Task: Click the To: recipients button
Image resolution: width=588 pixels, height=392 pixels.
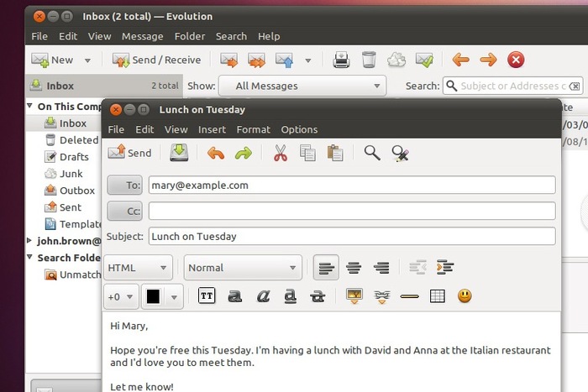Action: 125,186
